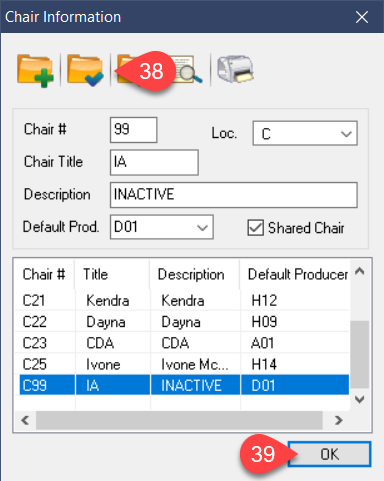Select chair row C25

tap(183, 364)
